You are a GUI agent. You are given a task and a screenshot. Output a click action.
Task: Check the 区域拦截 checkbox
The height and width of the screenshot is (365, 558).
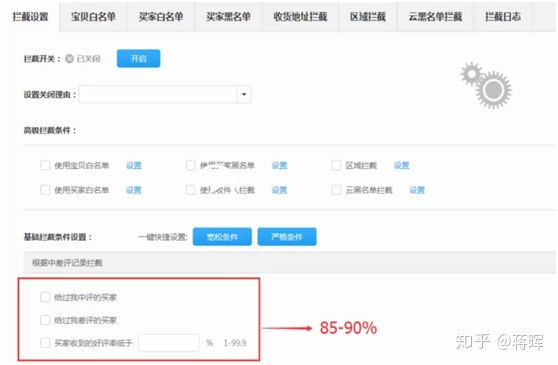tap(336, 165)
